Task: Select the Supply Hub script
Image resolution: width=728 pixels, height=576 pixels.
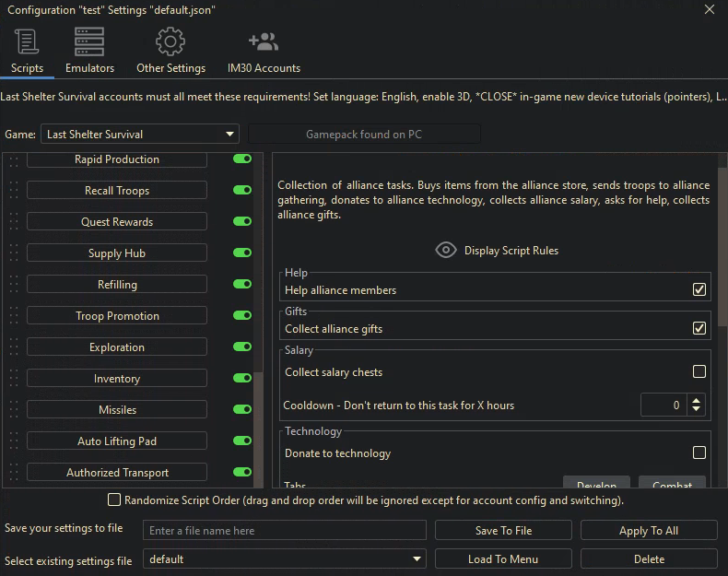Action: tap(117, 253)
